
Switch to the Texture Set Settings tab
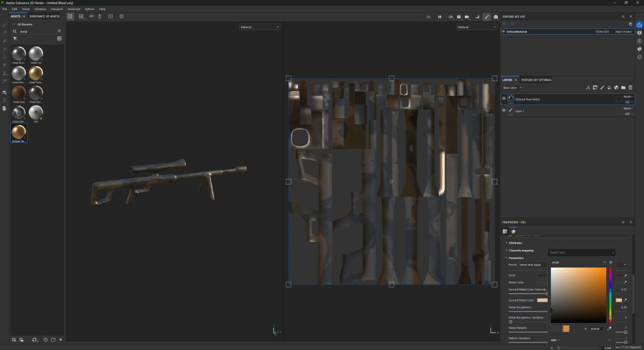coord(536,80)
